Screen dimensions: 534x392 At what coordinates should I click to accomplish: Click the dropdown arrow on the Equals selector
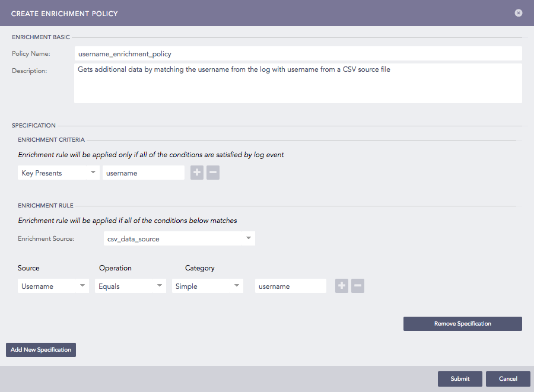[x=159, y=286]
